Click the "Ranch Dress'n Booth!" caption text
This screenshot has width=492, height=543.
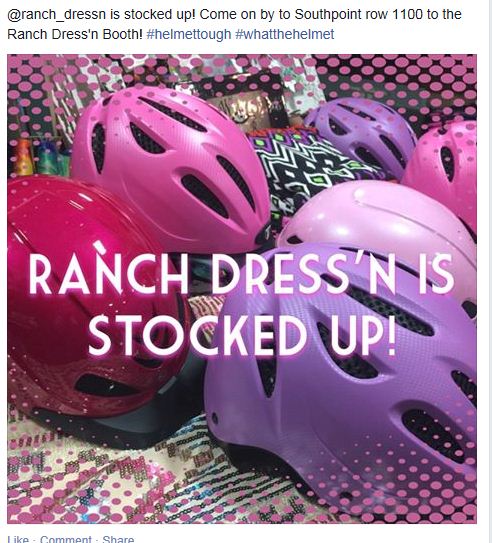(75, 34)
